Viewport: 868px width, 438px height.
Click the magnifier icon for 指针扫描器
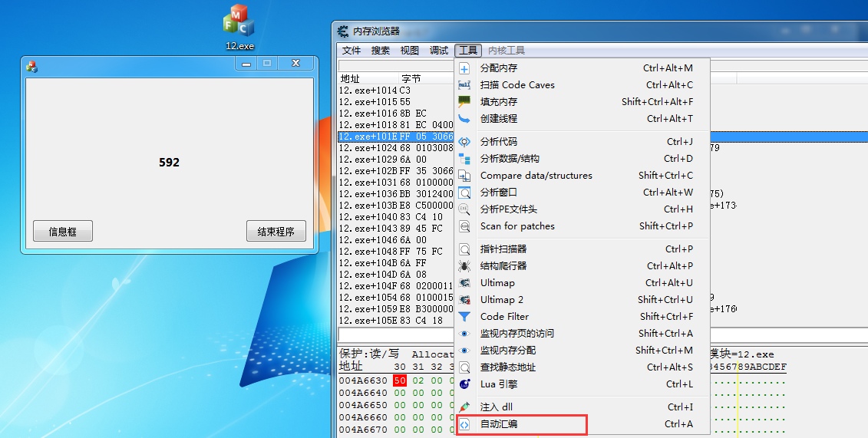464,249
